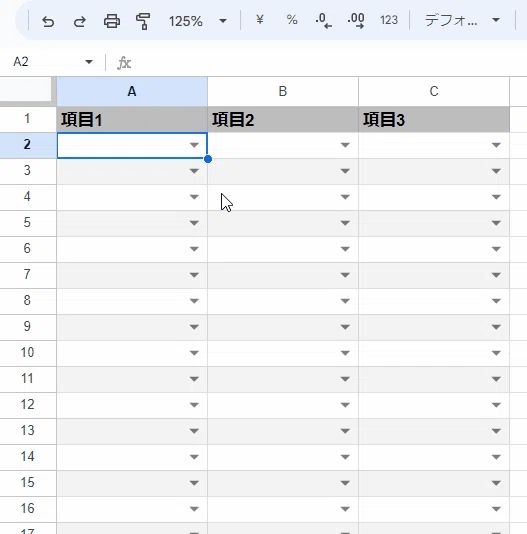Click the undo arrow icon
Viewport: 527px width, 534px height.
pos(48,21)
